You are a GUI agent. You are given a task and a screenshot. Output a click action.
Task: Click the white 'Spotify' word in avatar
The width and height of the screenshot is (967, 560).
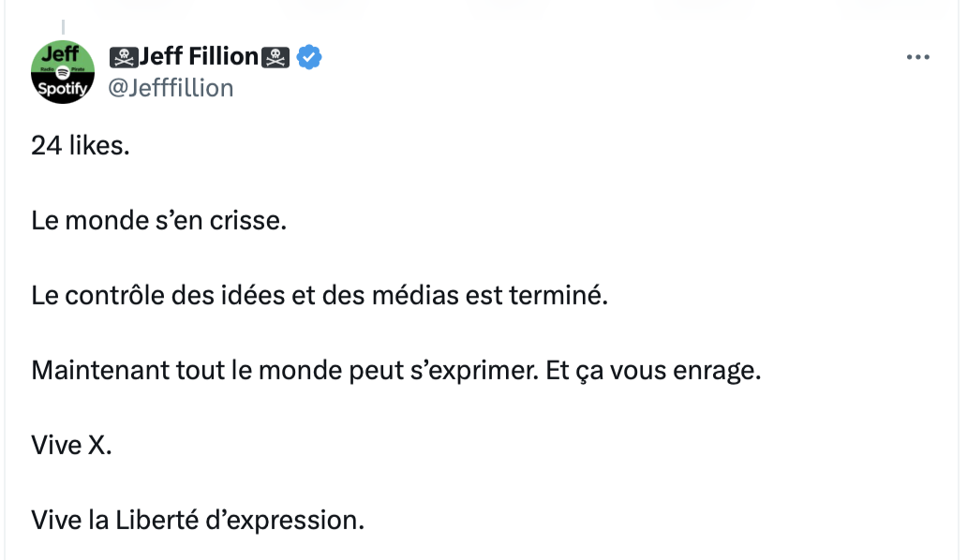pos(62,89)
